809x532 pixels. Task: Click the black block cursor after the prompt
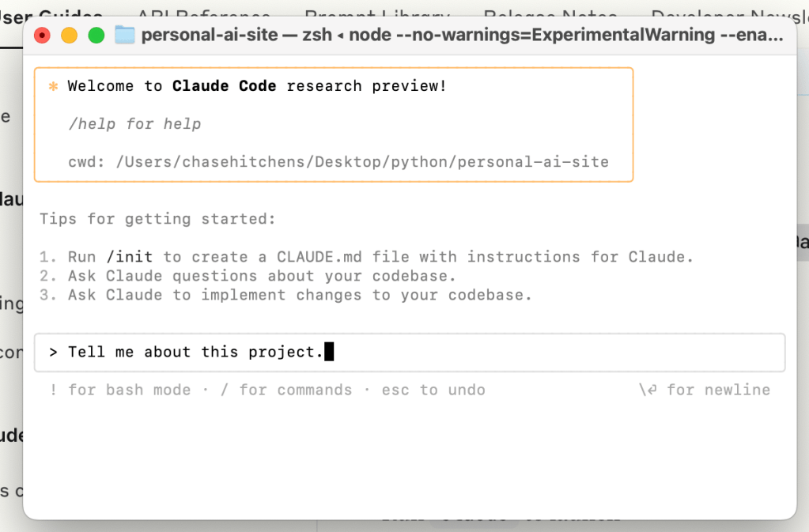pyautogui.click(x=329, y=352)
